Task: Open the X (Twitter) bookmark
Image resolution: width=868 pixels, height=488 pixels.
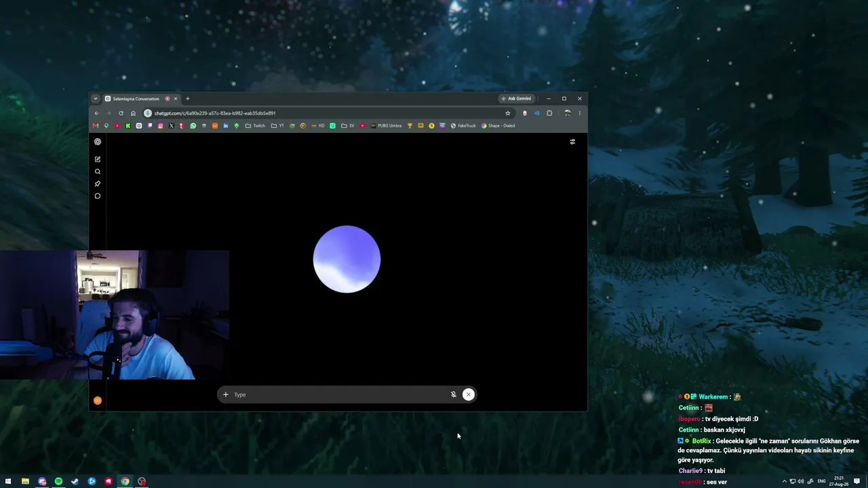Action: [172, 126]
